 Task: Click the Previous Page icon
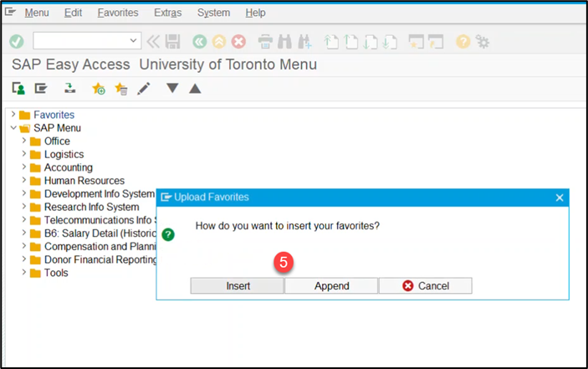click(351, 42)
